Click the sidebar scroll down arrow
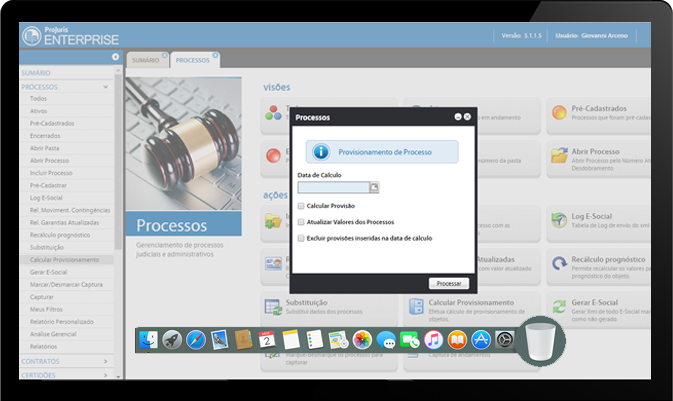The height and width of the screenshot is (401, 673). pyautogui.click(x=118, y=377)
